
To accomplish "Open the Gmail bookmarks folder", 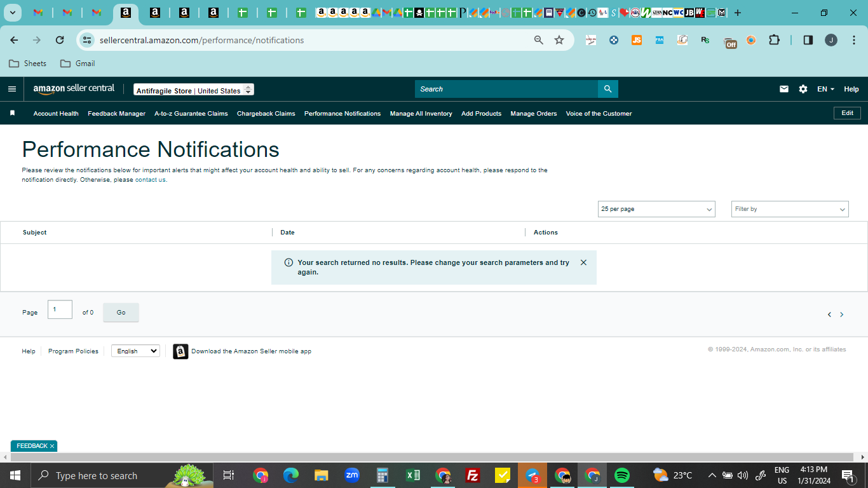I will (78, 64).
